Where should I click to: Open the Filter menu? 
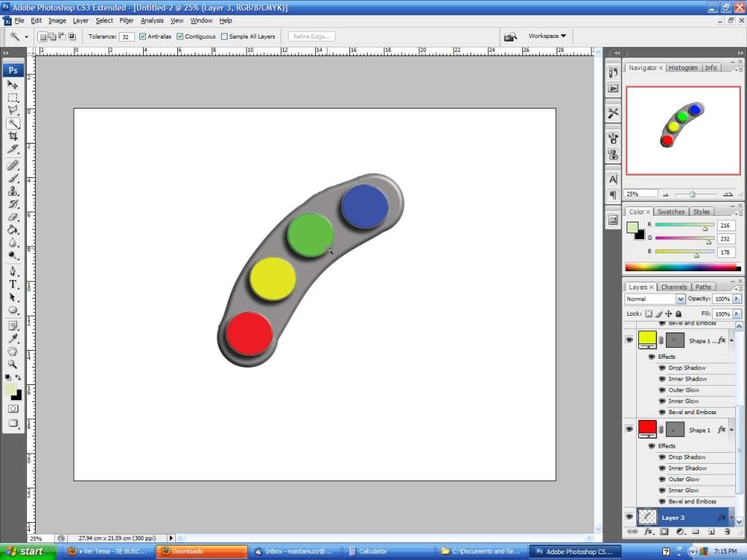(126, 21)
